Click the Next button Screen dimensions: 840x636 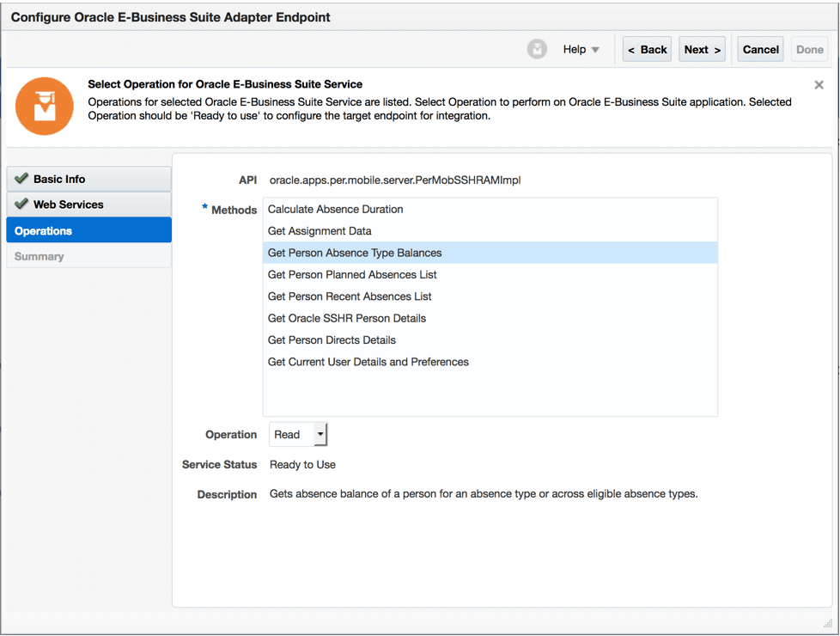(x=702, y=49)
